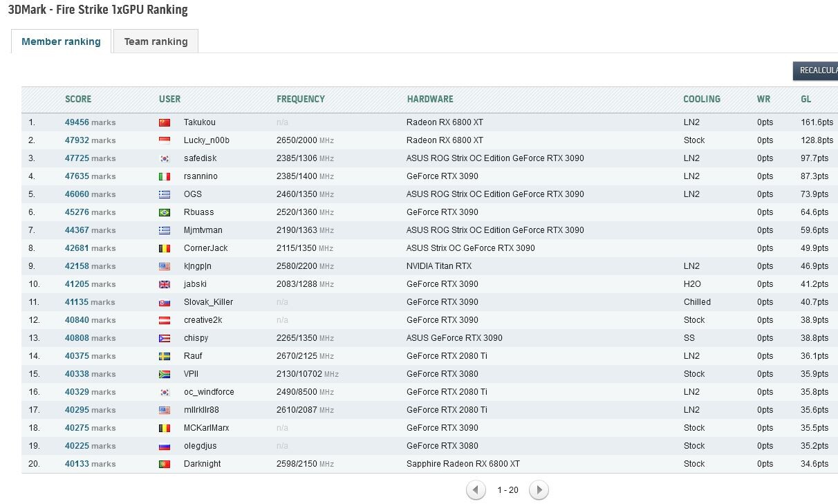This screenshot has width=838, height=504.
Task: Click the Sweden flag beside Rauf
Action: [x=164, y=356]
